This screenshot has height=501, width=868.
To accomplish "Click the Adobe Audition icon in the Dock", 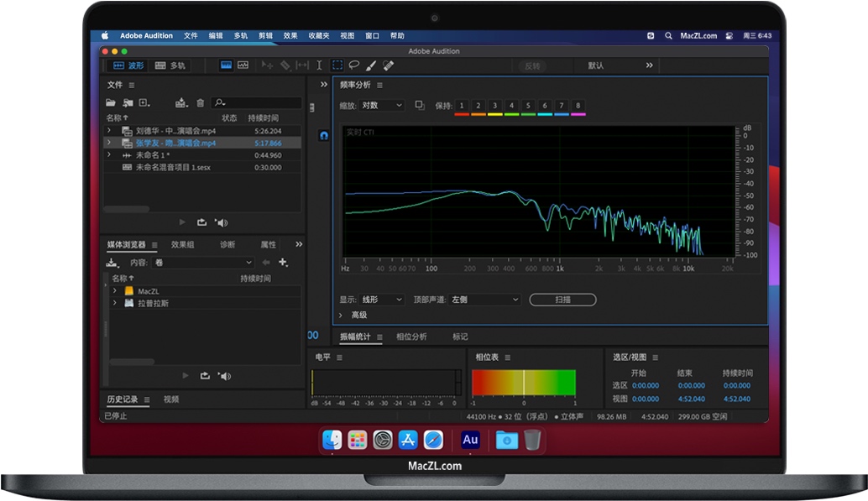I will pos(470,440).
